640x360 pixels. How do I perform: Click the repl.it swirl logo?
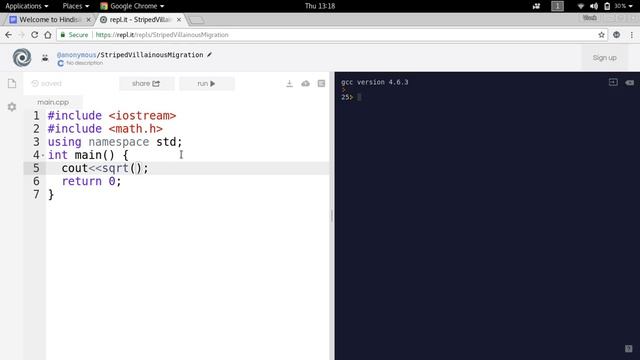click(22, 58)
